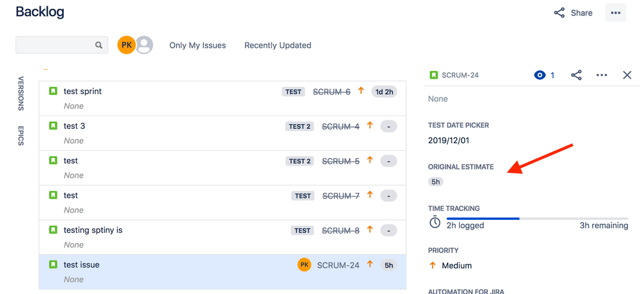644x294 pixels.
Task: Click the priority arrow on SCRUM-24 row
Action: (369, 264)
